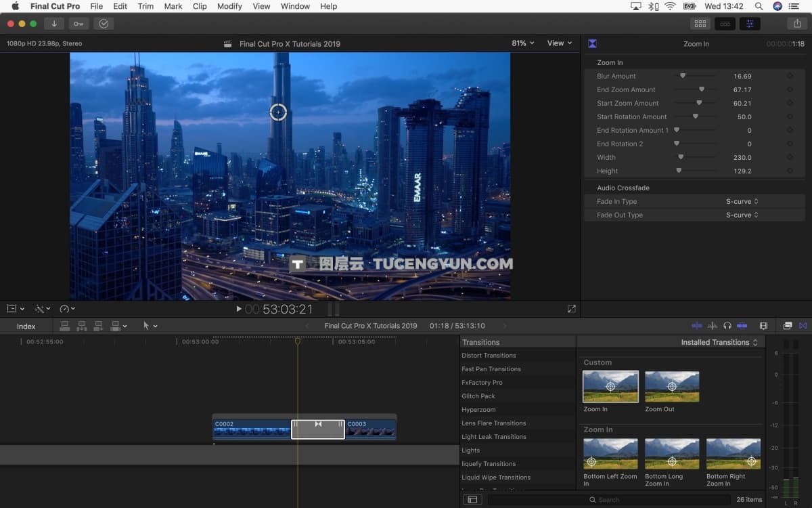Image resolution: width=812 pixels, height=508 pixels.
Task: Click the Share export icon
Action: pyautogui.click(x=796, y=24)
